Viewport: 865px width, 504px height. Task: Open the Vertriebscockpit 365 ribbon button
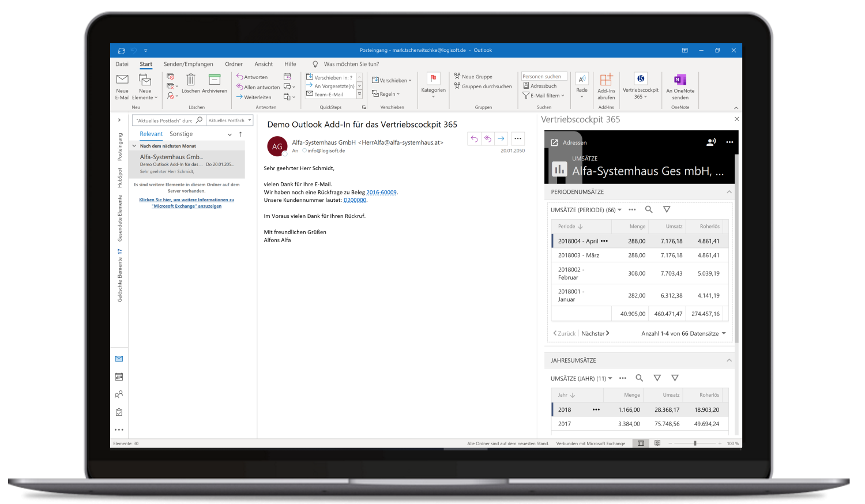641,86
